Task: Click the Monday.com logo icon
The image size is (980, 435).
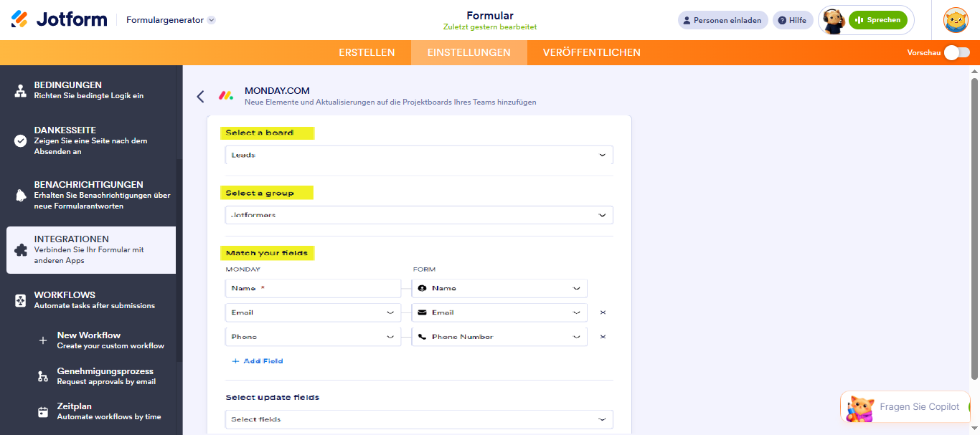Action: [226, 95]
